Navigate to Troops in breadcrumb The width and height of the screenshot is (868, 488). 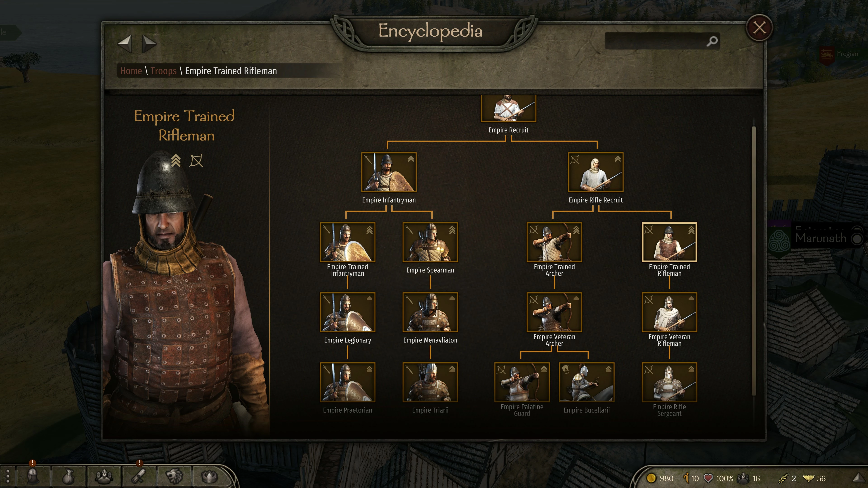(163, 71)
